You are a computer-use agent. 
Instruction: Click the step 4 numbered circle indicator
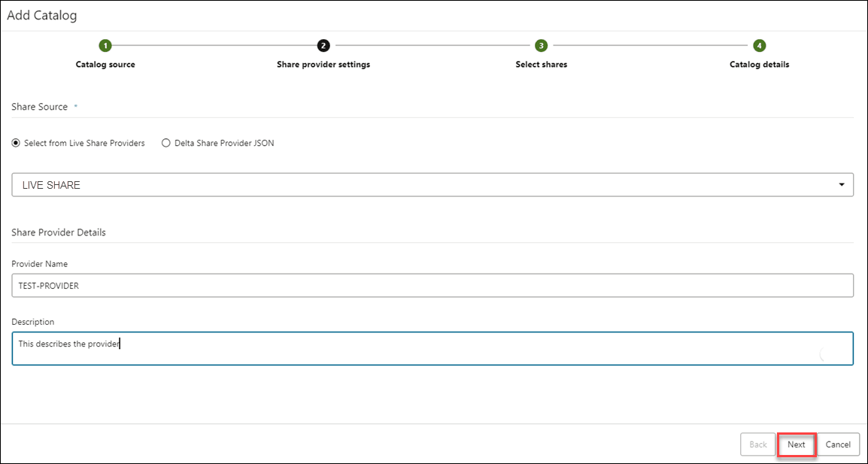point(758,45)
